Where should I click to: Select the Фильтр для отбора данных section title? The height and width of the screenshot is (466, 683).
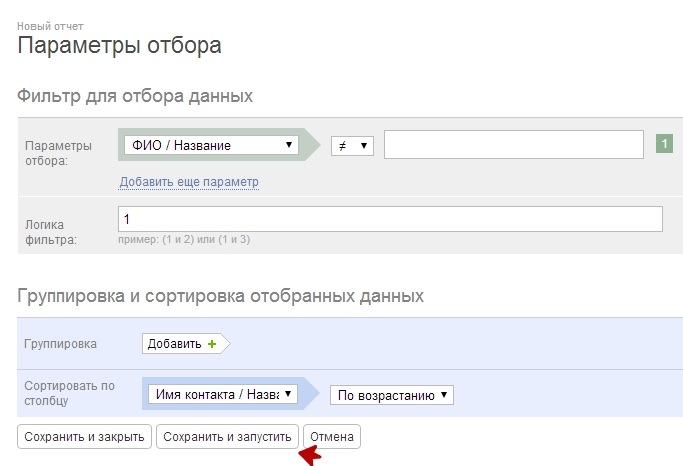(135, 96)
